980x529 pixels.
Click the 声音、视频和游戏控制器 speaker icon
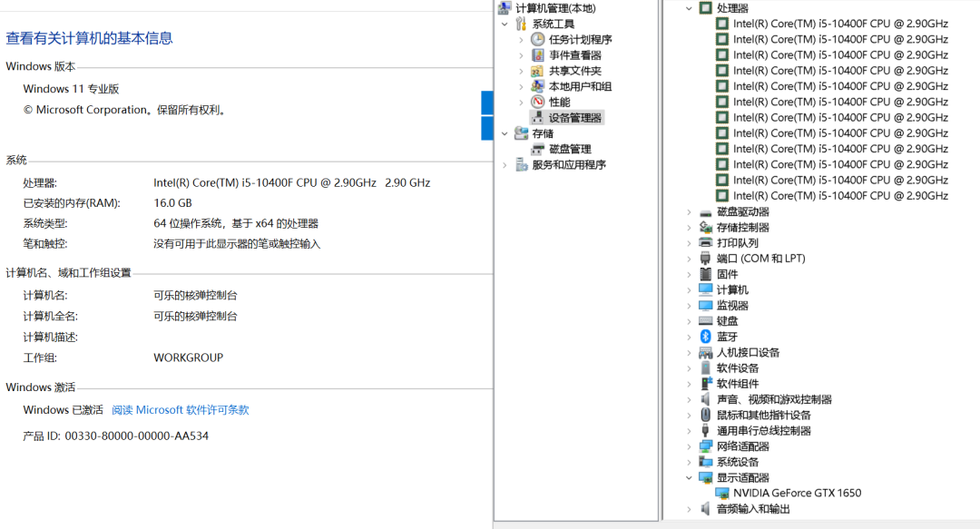tap(706, 399)
